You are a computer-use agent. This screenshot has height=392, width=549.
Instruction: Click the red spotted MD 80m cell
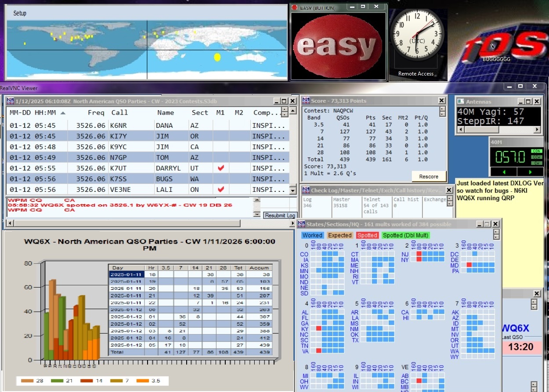tap(469, 265)
